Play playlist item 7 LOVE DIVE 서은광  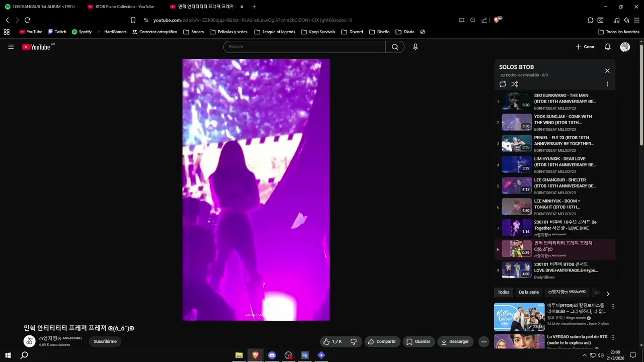(554, 228)
